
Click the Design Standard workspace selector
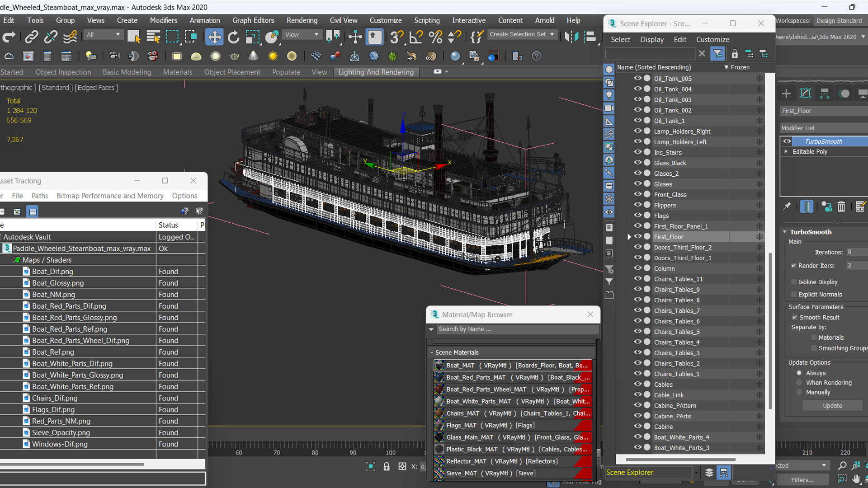[840, 21]
